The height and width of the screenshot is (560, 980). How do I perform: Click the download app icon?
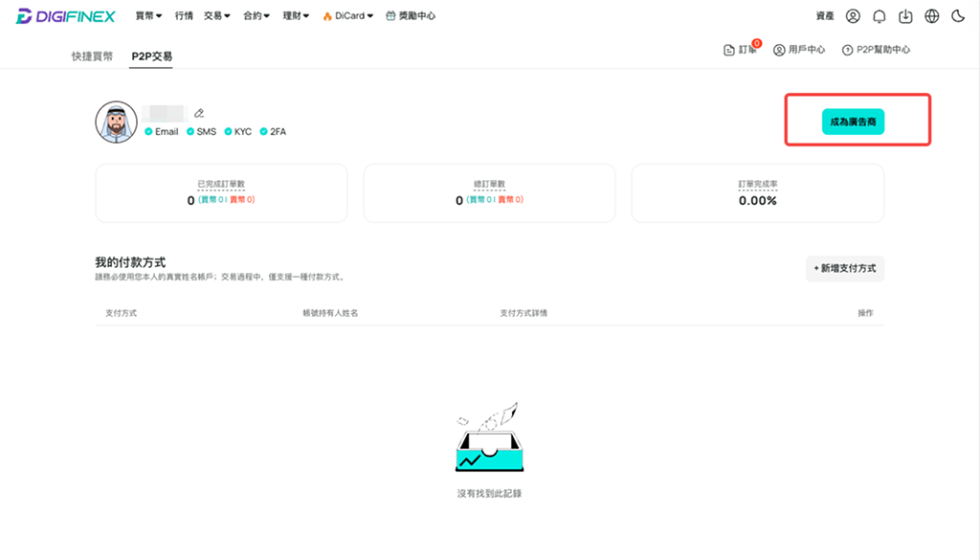pyautogui.click(x=905, y=16)
